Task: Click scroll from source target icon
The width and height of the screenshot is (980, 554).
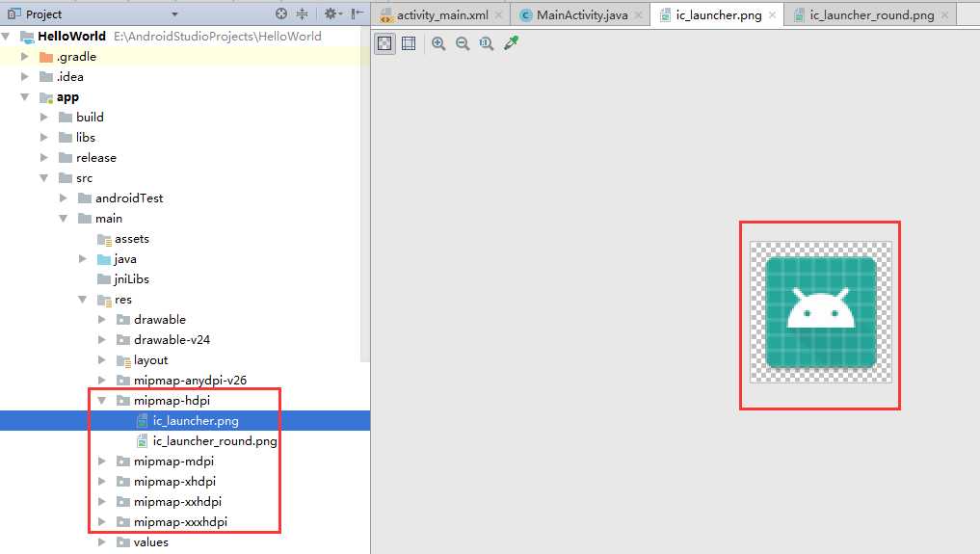Action: click(281, 13)
